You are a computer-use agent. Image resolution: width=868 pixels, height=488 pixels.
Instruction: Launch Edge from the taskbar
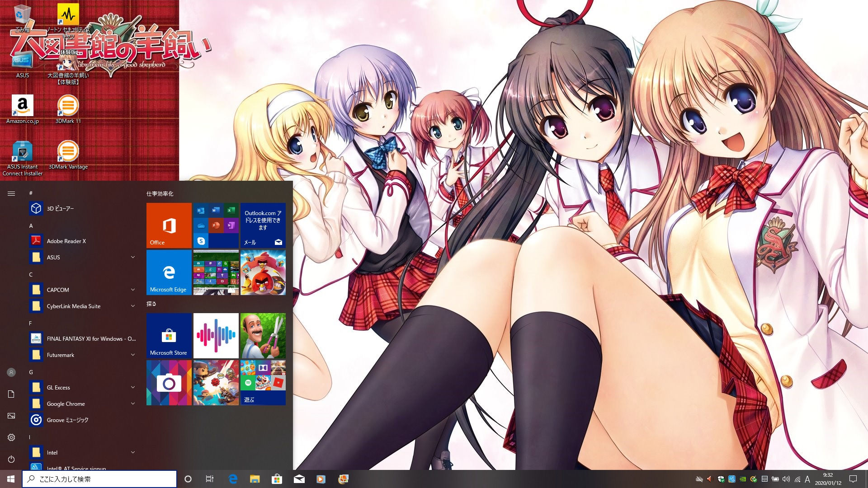pos(233,479)
